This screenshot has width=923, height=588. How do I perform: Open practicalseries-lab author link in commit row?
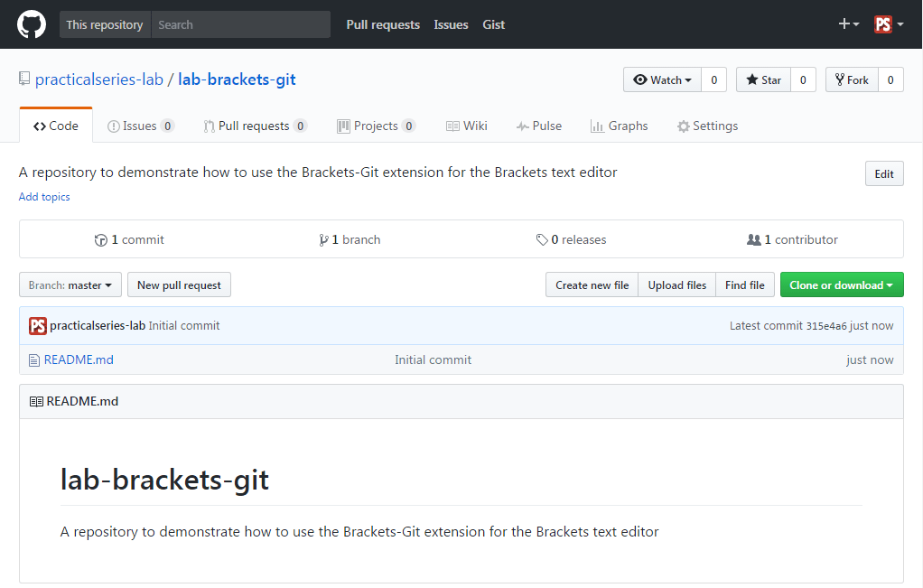coord(98,325)
